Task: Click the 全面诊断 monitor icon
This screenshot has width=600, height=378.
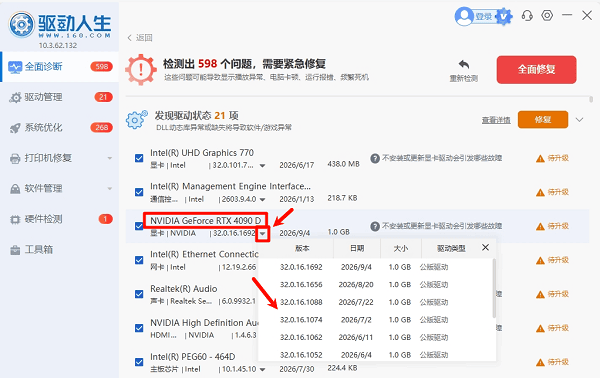Action: tap(15, 67)
